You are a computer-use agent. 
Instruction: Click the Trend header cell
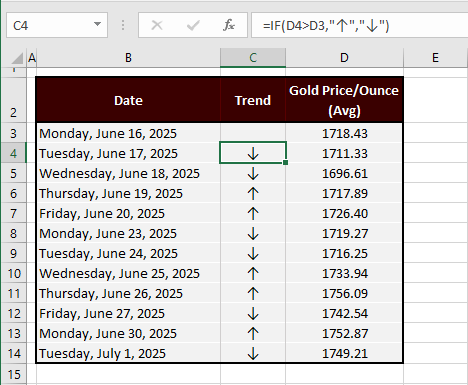click(253, 100)
